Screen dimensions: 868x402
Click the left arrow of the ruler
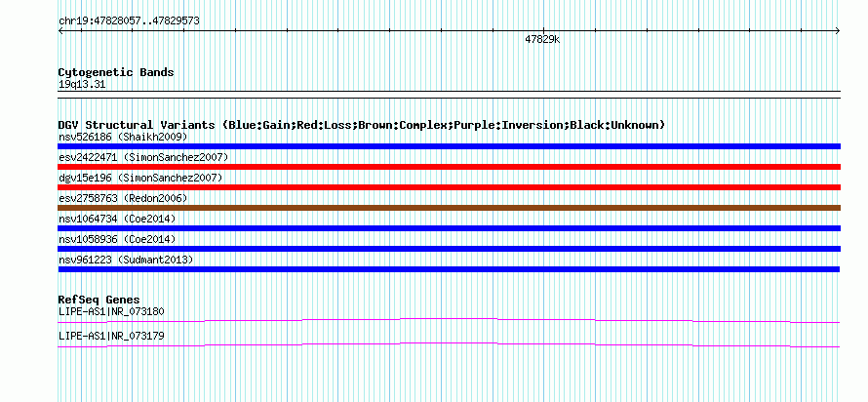(x=60, y=31)
